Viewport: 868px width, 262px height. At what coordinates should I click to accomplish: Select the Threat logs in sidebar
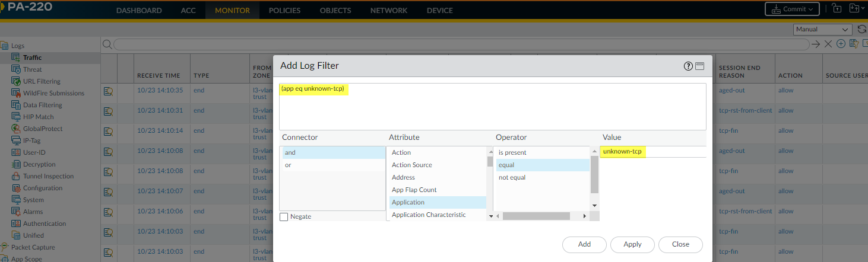click(x=33, y=69)
